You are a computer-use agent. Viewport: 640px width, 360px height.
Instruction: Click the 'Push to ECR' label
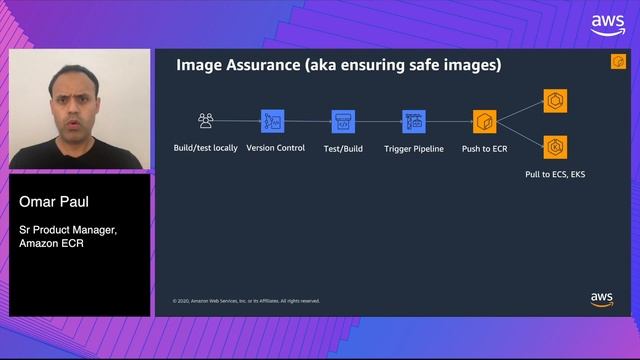click(484, 149)
